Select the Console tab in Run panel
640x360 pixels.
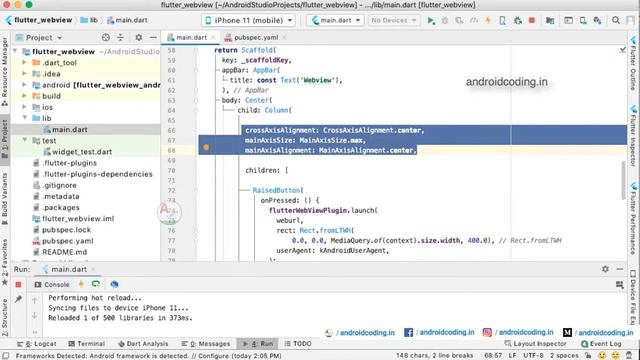pyautogui.click(x=52, y=284)
